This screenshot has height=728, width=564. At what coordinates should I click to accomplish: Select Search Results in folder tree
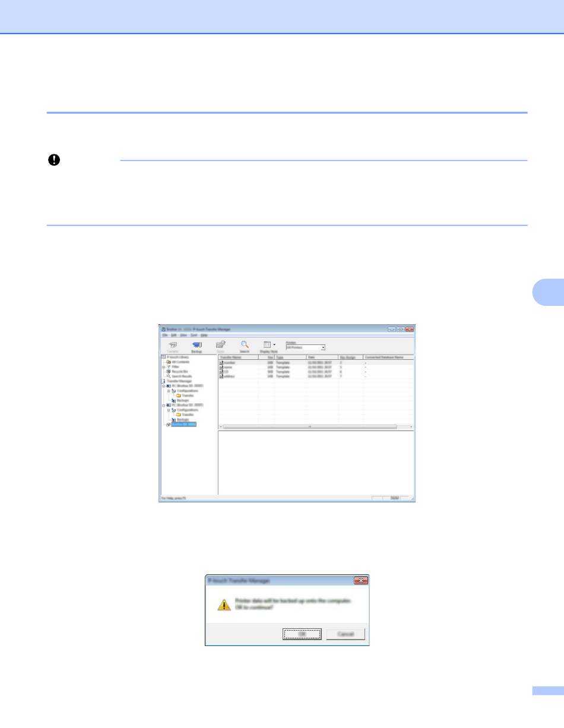coord(180,376)
